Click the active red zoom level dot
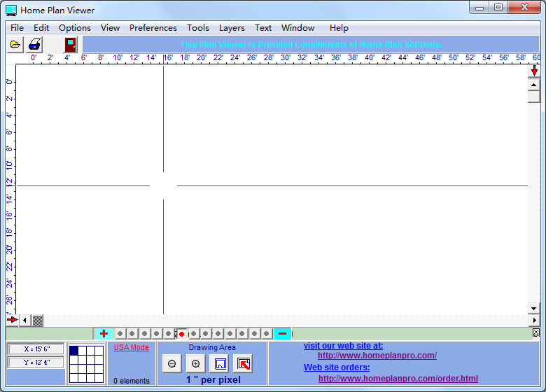 pos(181,334)
